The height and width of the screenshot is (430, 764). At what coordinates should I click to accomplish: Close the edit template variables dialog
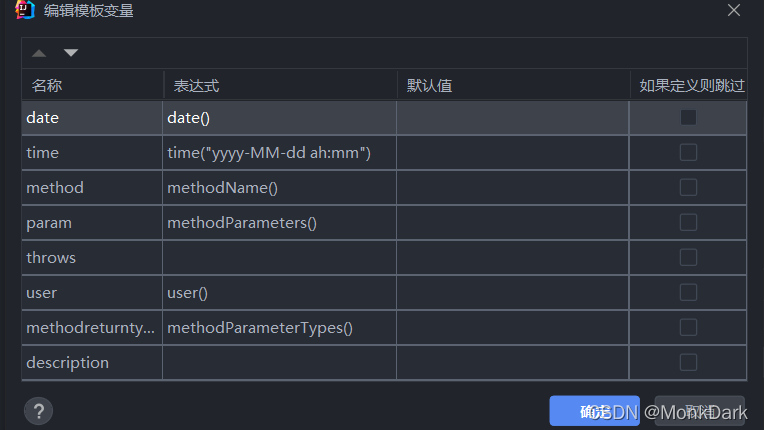point(734,10)
